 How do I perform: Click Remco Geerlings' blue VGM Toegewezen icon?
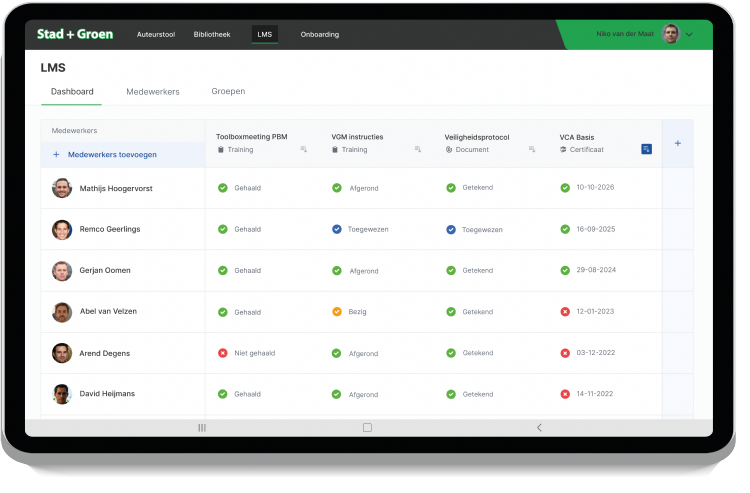[337, 229]
